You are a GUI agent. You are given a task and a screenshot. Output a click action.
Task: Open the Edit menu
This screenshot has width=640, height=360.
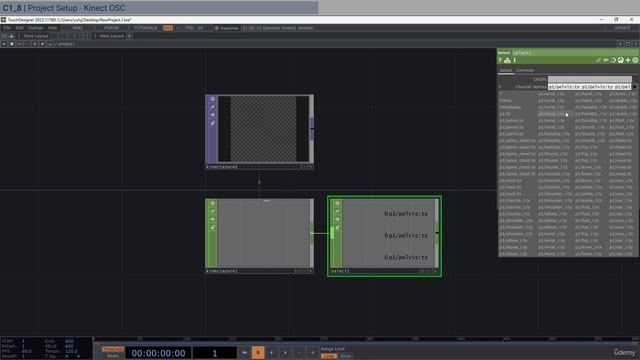20,28
